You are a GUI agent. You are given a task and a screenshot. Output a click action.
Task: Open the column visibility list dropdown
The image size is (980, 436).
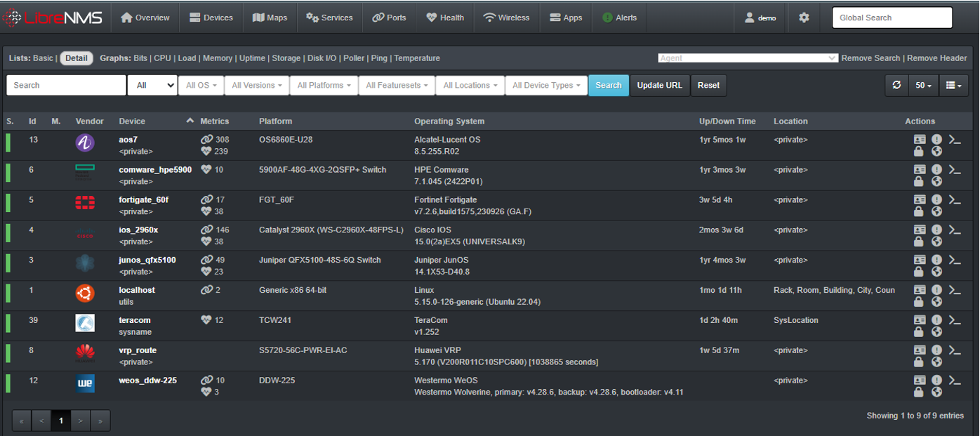(953, 85)
